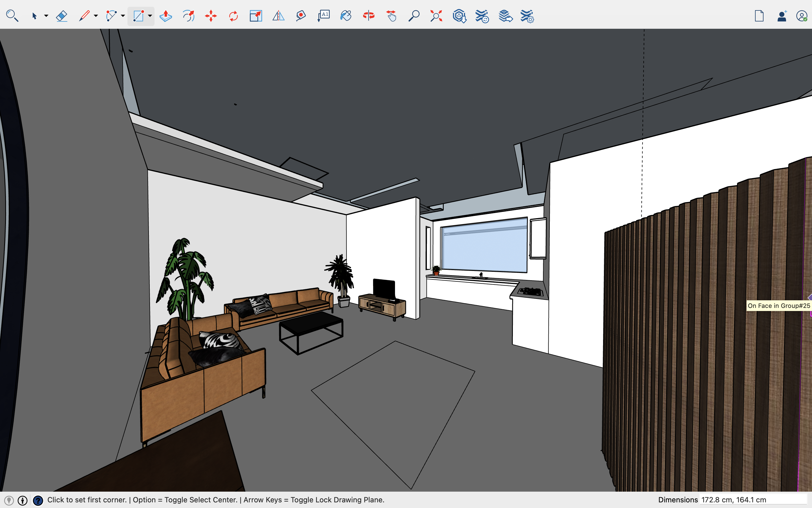This screenshot has height=508, width=812.
Task: Select the Orbit tool
Action: point(369,16)
